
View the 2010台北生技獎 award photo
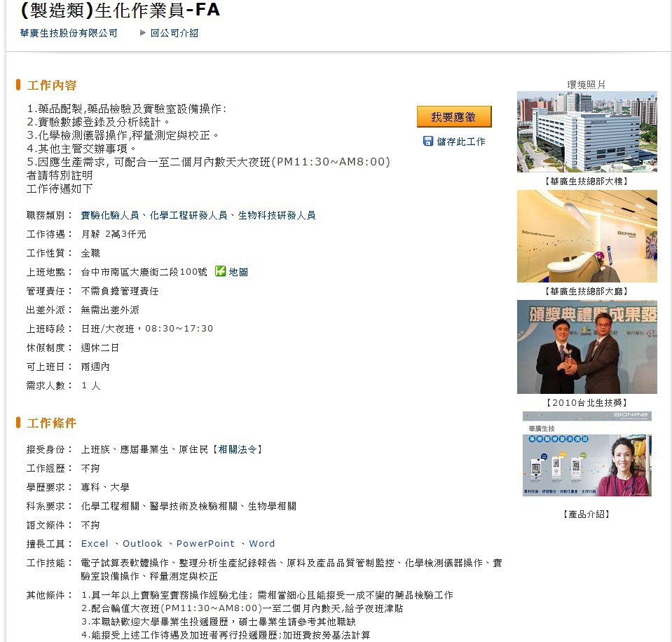[x=587, y=347]
